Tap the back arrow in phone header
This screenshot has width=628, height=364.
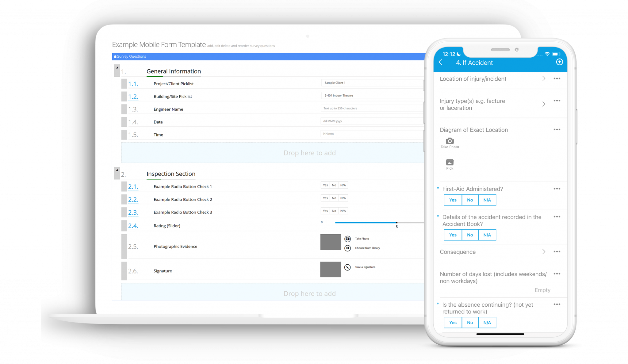tap(440, 62)
